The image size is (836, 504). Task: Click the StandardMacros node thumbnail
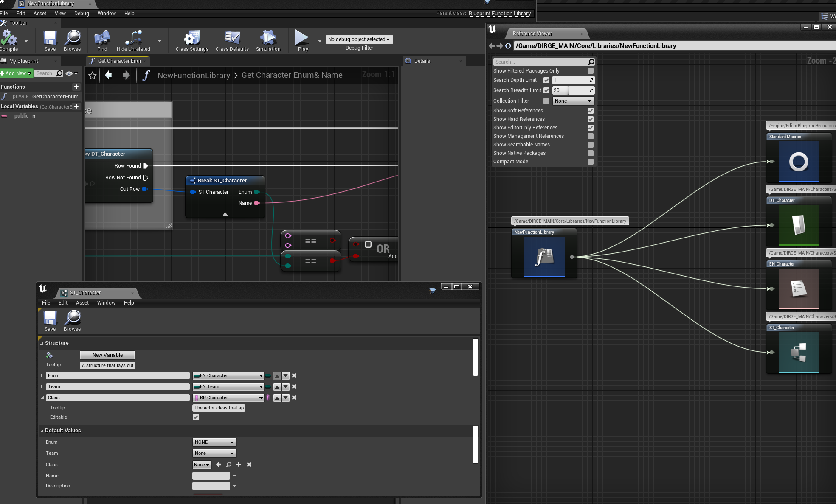[x=799, y=162]
